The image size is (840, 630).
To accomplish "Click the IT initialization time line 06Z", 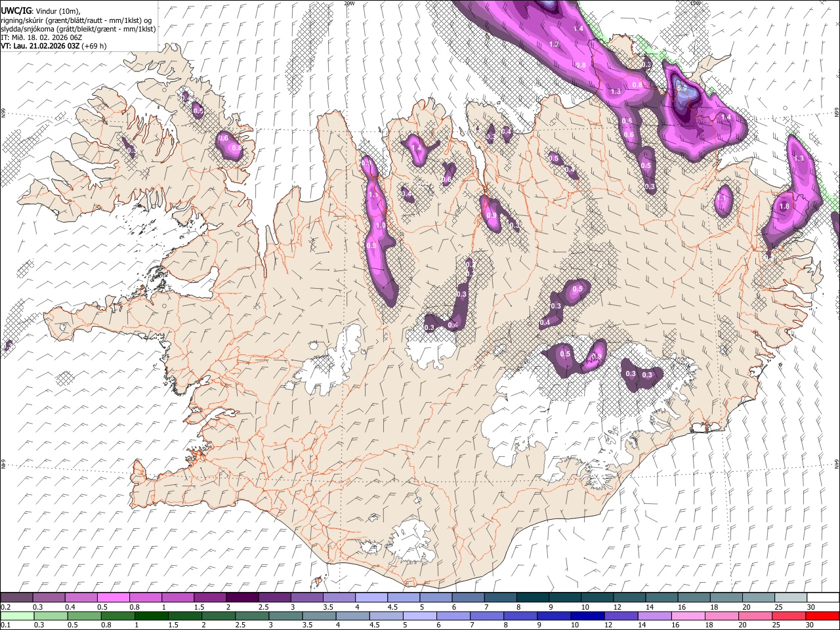I will tap(41, 37).
